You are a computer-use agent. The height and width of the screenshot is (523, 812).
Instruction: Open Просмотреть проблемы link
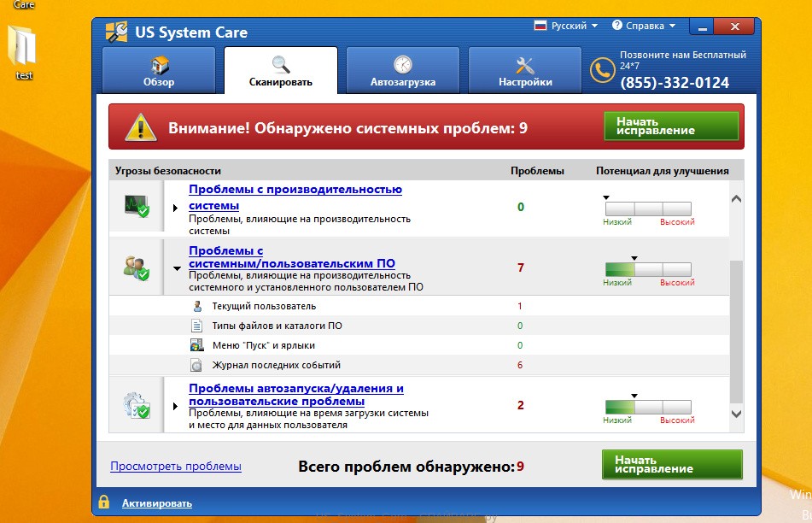coord(176,466)
